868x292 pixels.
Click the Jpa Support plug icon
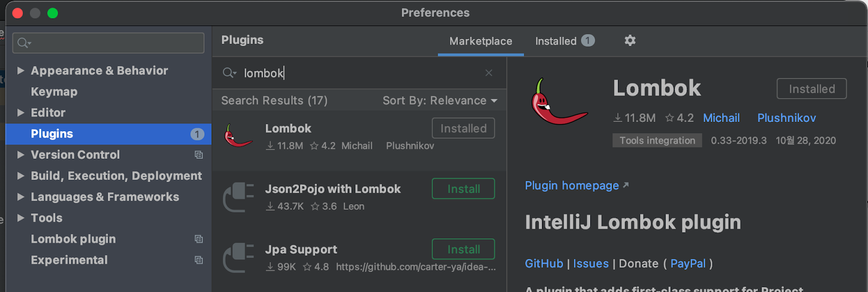coord(238,257)
